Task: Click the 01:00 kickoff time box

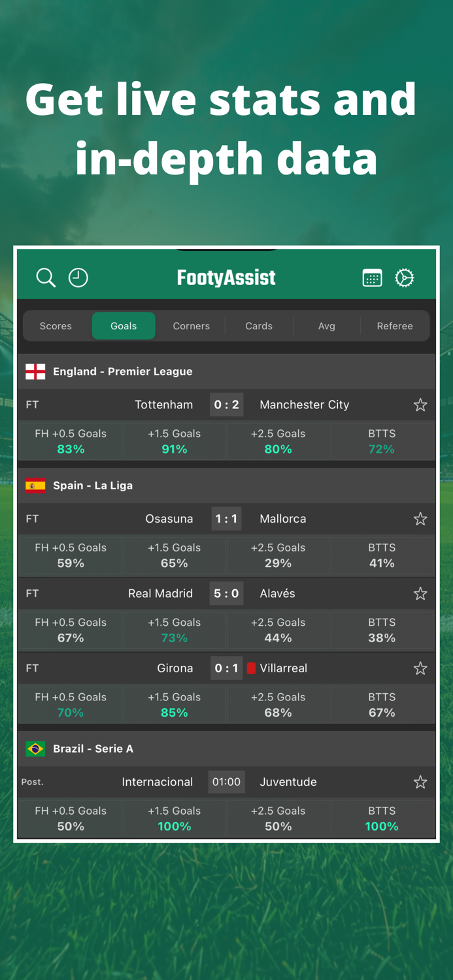Action: click(226, 781)
